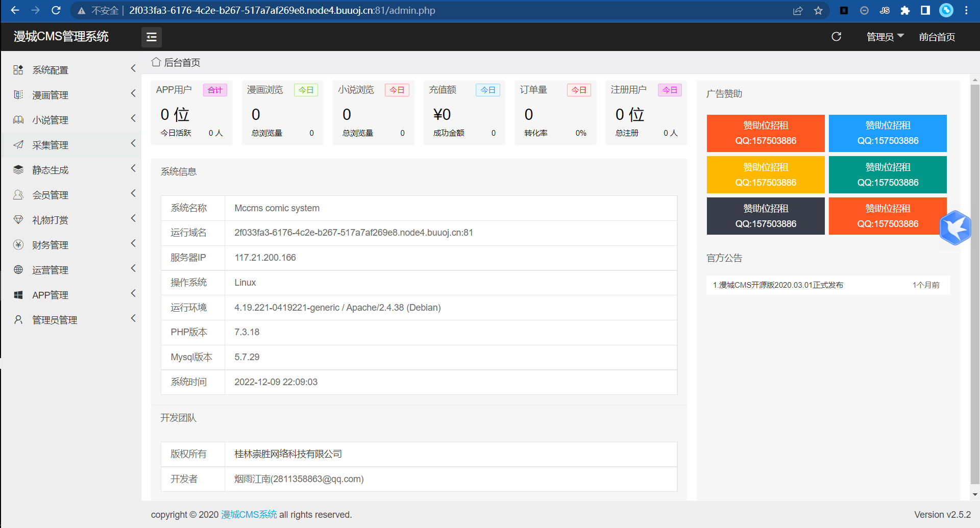Viewport: 980px width, 528px height.
Task: Click the 漫画管理 sidebar icon
Action: point(18,95)
